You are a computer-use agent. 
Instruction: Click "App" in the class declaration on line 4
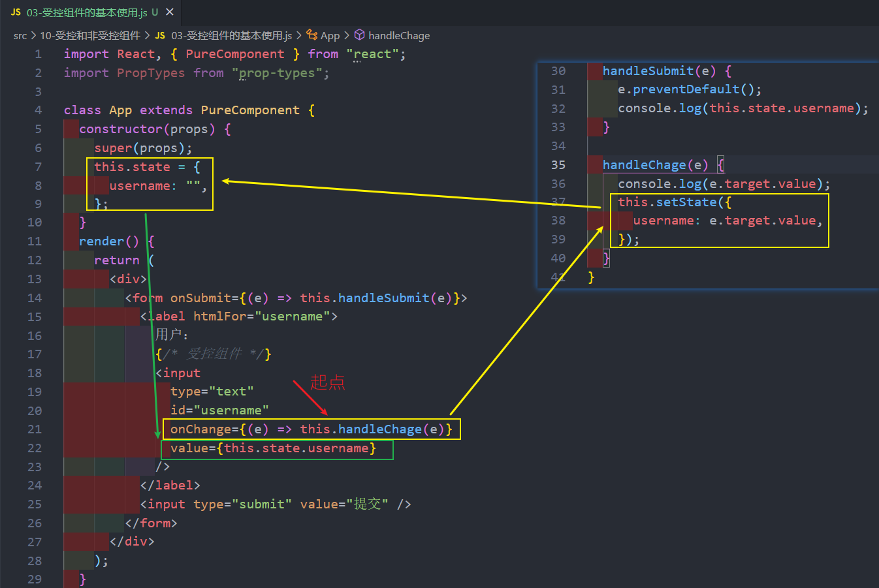click(120, 110)
